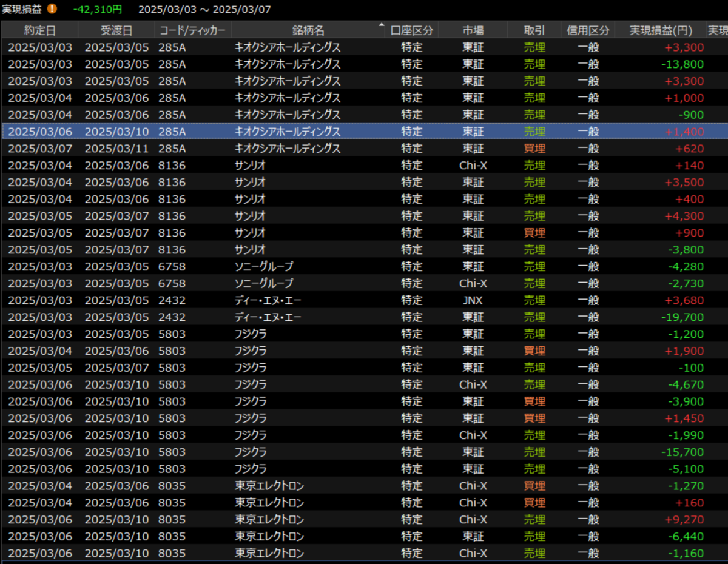Image resolution: width=728 pixels, height=564 pixels.
Task: Click the コード/ティッカー column header
Action: click(192, 30)
